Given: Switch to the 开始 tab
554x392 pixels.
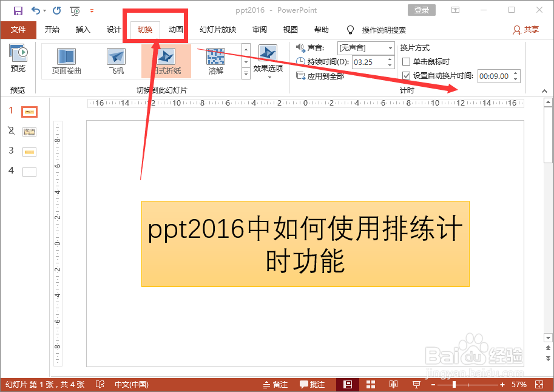Looking at the screenshot, I should 52,30.
